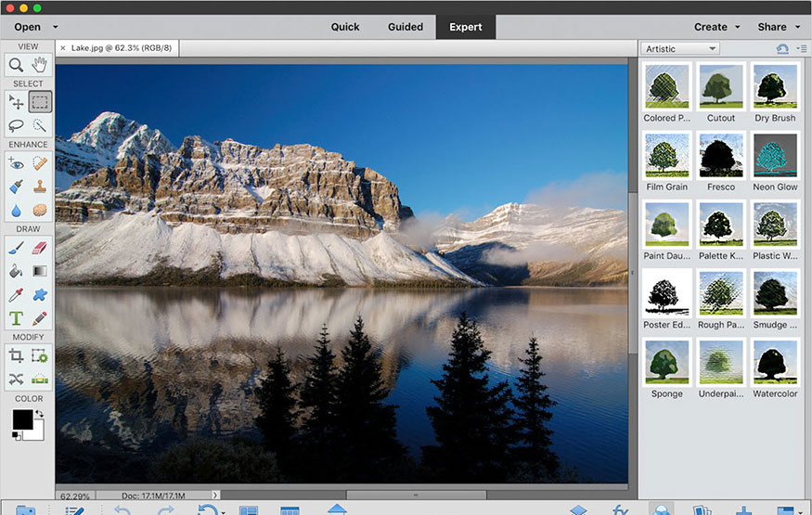Switch to Guided edit mode
This screenshot has width=812, height=515.
(405, 27)
